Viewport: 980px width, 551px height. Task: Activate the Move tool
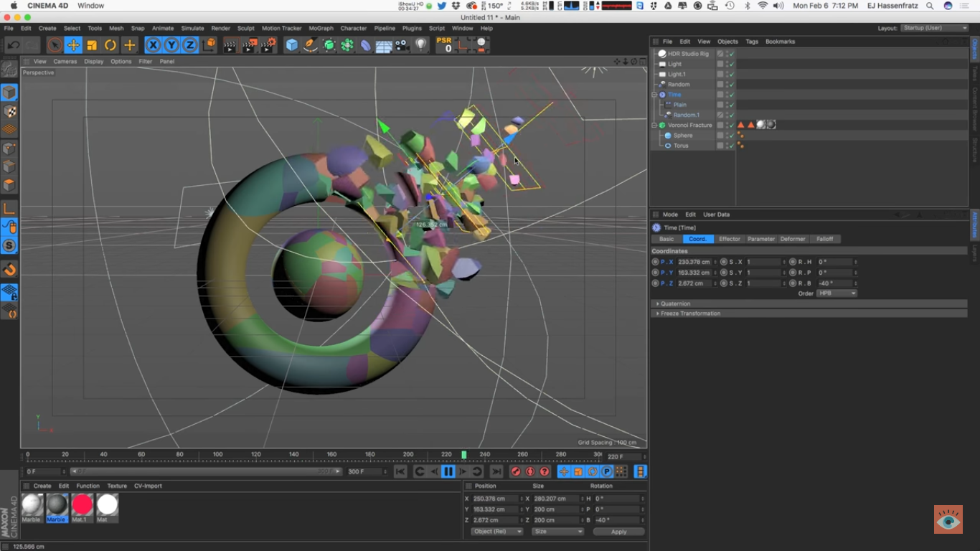73,45
